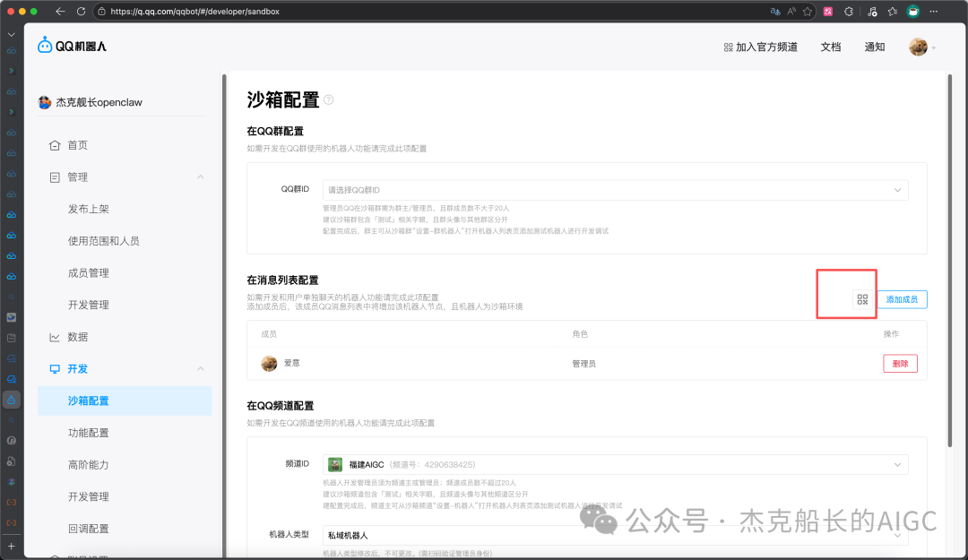Open a new tab with the plus icon
This screenshot has width=968, height=560.
[11, 547]
